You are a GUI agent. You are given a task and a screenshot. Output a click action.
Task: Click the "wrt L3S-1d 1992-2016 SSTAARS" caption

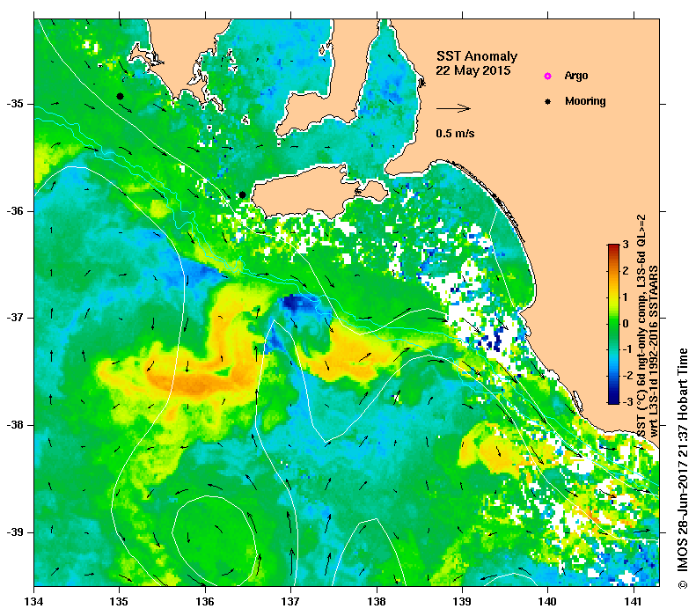coord(654,350)
